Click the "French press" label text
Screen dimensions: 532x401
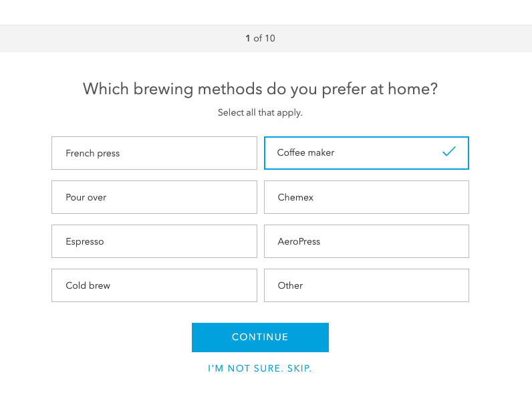[x=92, y=153]
